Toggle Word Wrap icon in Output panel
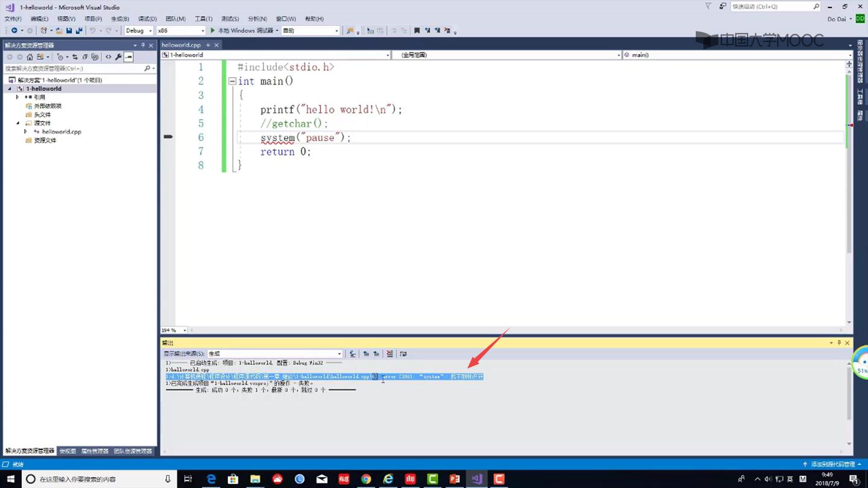 coord(403,354)
